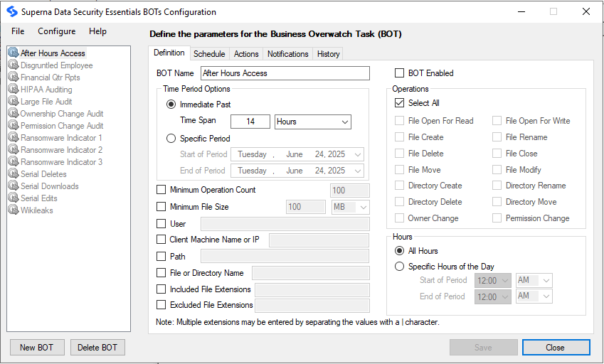This screenshot has height=364, width=604.
Task: Switch to the Notifications tab
Action: (x=287, y=54)
